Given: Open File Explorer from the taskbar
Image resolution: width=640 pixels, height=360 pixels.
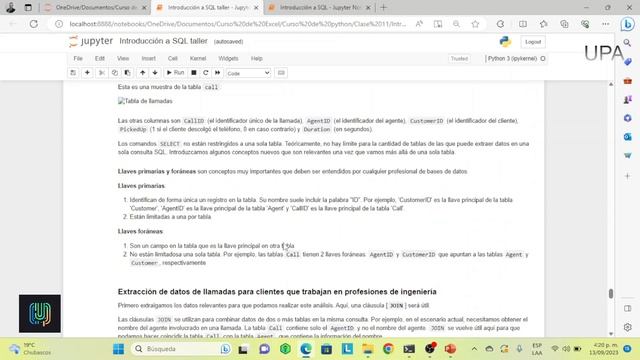Looking at the screenshot, I should tap(367, 349).
